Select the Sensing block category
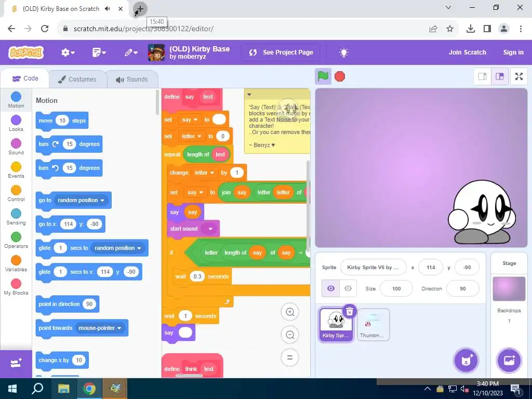 16,217
